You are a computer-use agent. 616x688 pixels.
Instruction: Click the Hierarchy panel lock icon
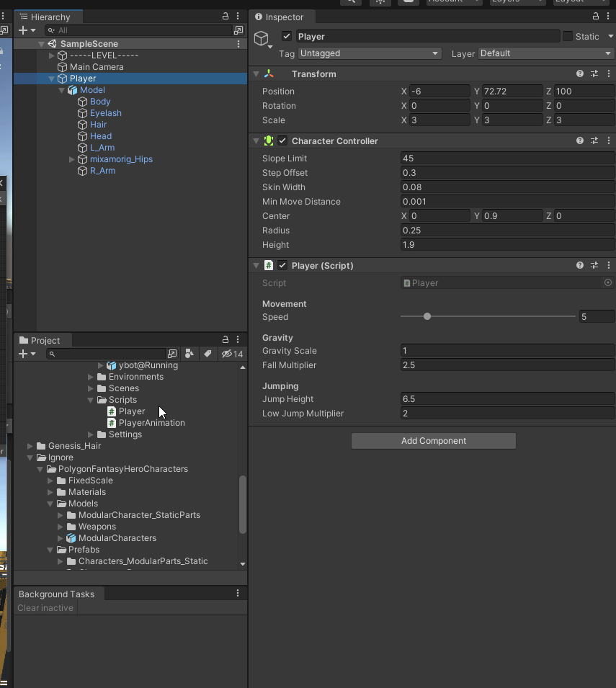pyautogui.click(x=225, y=17)
